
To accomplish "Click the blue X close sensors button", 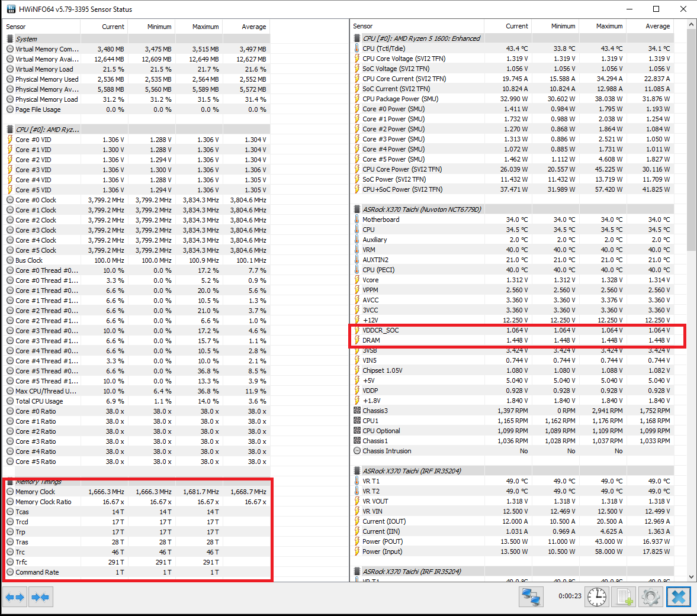I will click(x=678, y=596).
